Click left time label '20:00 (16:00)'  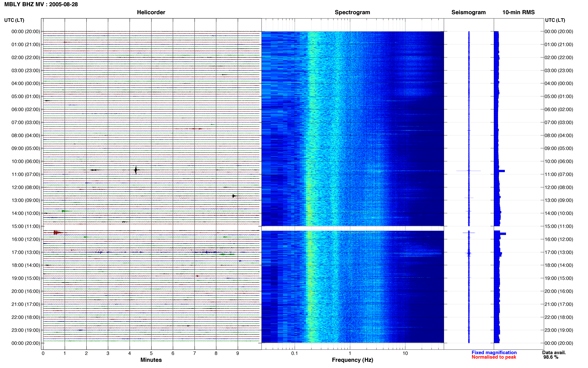pyautogui.click(x=26, y=291)
